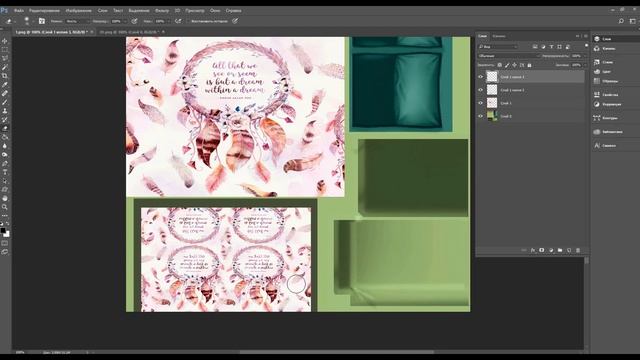Open the Окно menu
Image resolution: width=640 pixels, height=360 pixels.
point(215,11)
